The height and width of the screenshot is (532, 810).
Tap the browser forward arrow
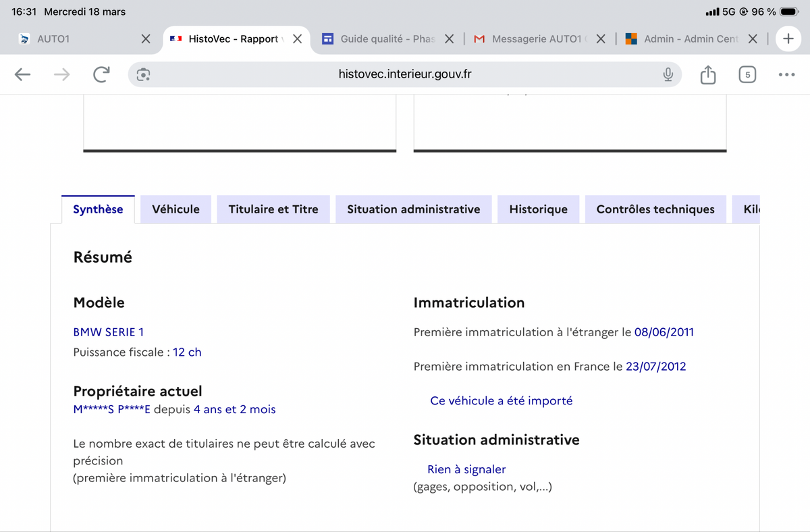pos(62,75)
